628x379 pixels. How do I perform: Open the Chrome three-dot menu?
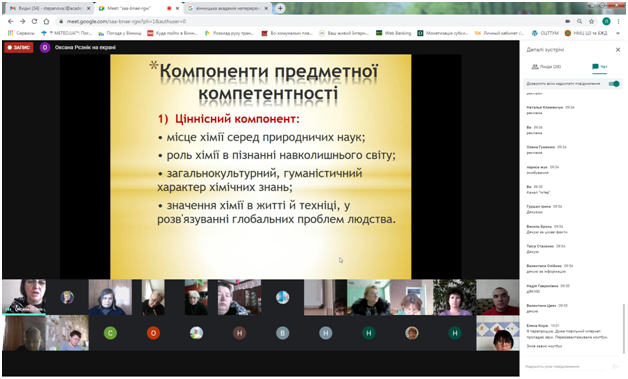tap(619, 22)
